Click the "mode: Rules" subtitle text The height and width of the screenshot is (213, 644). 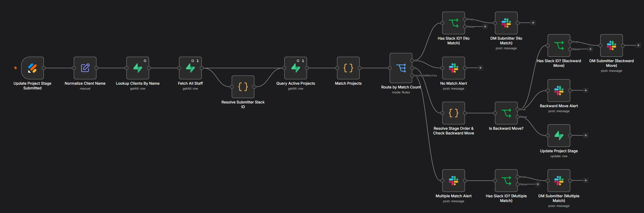401,92
